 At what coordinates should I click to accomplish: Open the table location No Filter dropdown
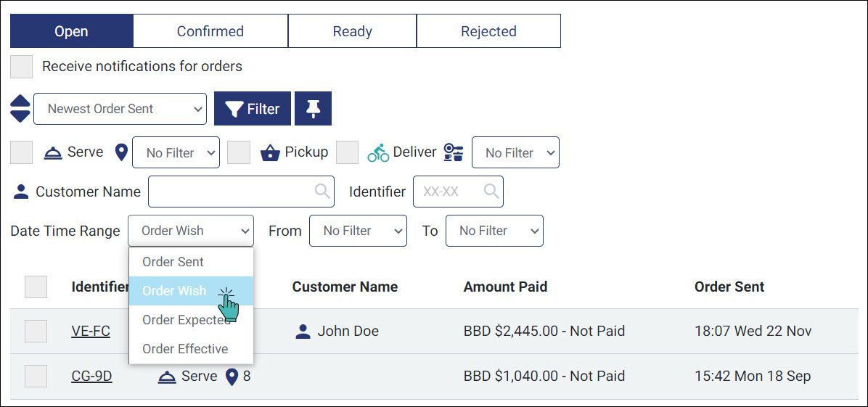tap(176, 152)
